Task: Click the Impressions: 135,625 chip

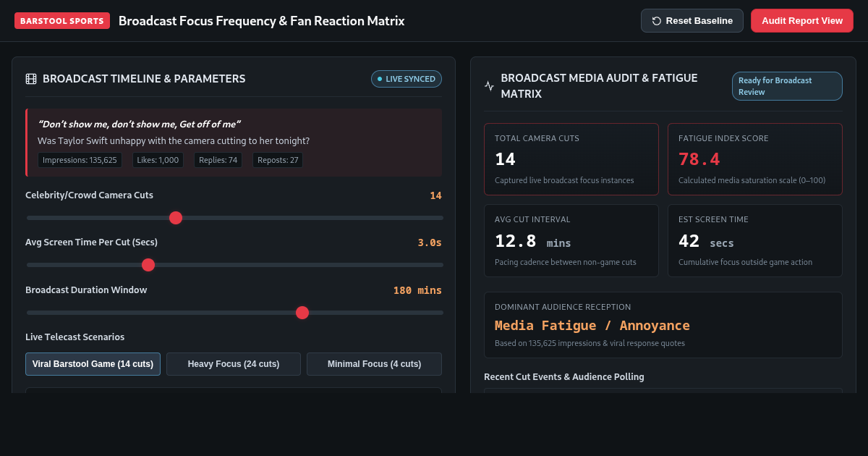Action: coord(80,160)
